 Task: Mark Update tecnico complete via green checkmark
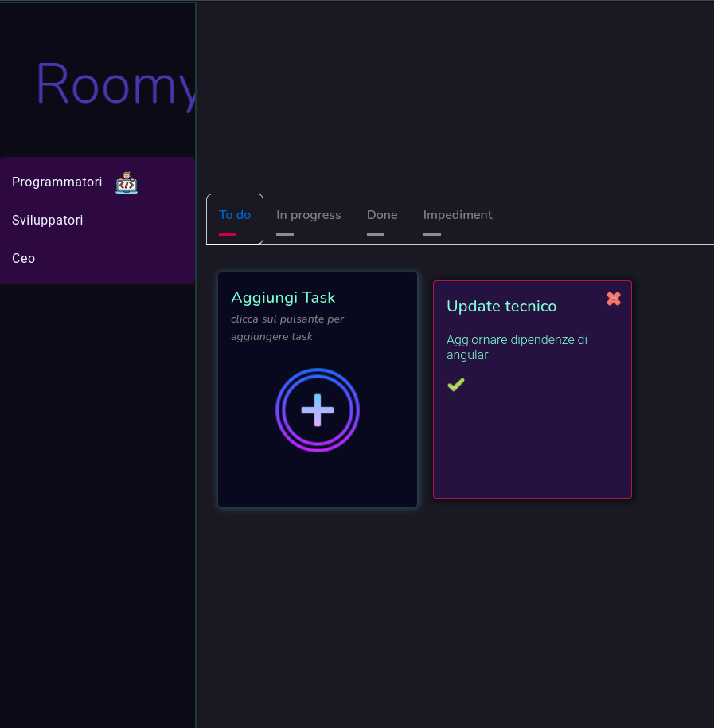[x=455, y=384]
